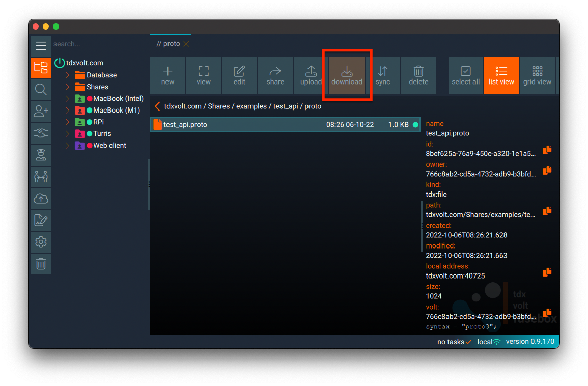Click the share toolbar button

click(275, 75)
